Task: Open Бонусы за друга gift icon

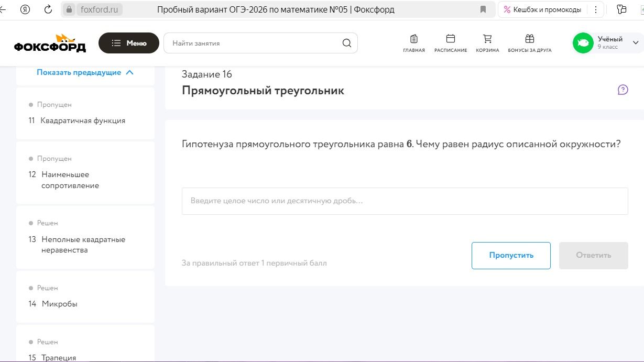Action: coord(530,39)
